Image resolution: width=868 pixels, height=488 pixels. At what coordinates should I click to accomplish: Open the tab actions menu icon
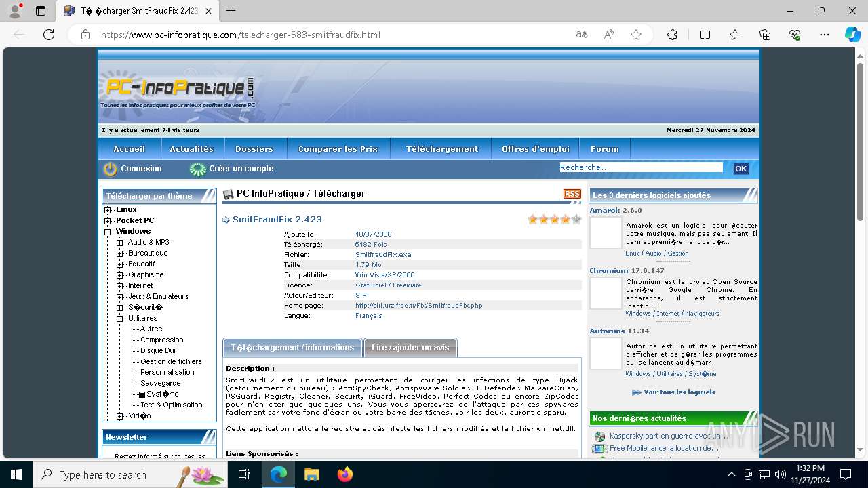pos(41,11)
